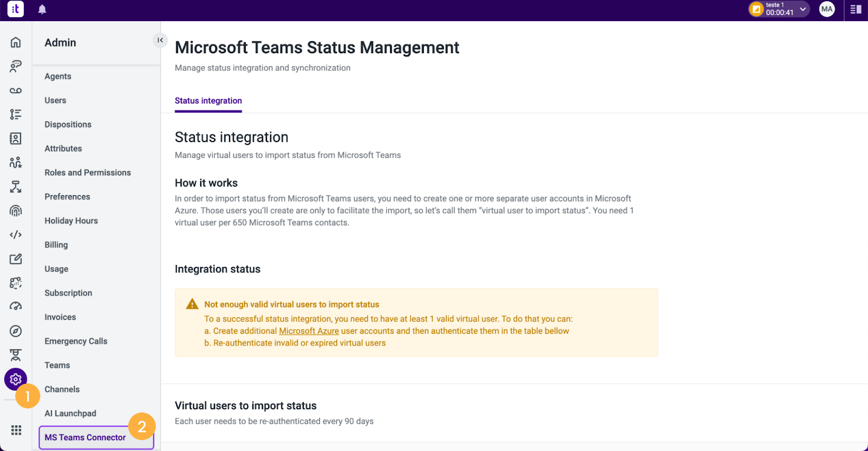Image resolution: width=868 pixels, height=451 pixels.
Task: Click the warning triangle icon in alert
Action: pos(192,304)
